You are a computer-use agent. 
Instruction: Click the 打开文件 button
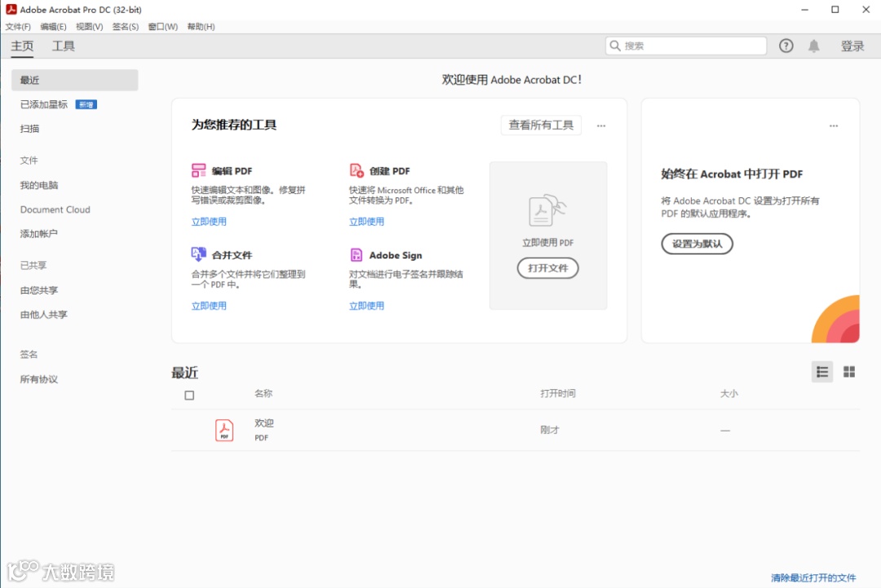pos(548,267)
